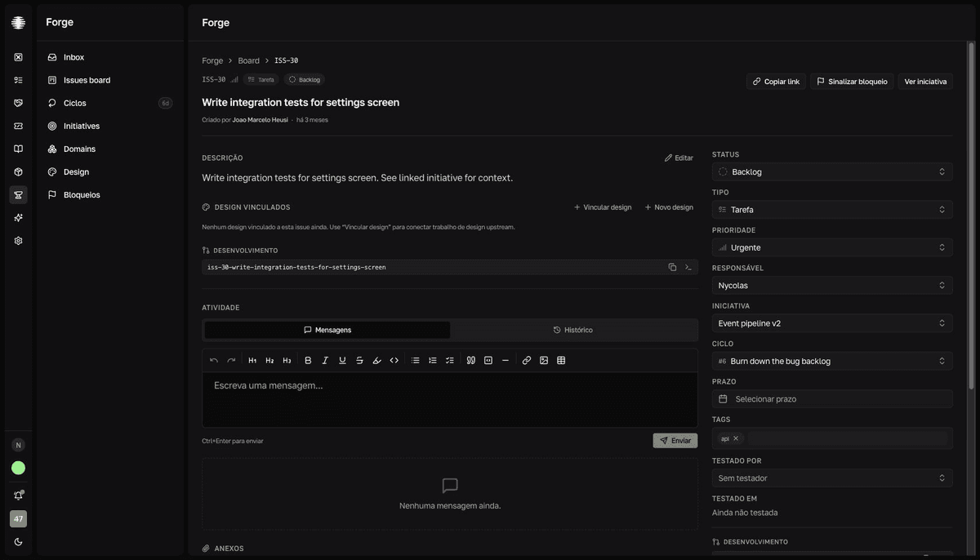Viewport: 980px width, 560px height.
Task: Open the Prioridade dropdown showing Urgente
Action: (x=832, y=247)
